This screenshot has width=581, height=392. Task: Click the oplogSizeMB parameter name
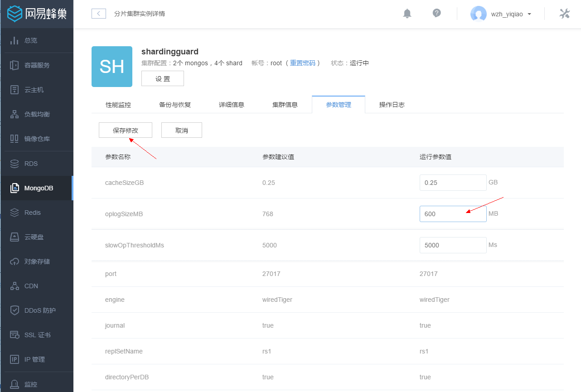coord(124,214)
